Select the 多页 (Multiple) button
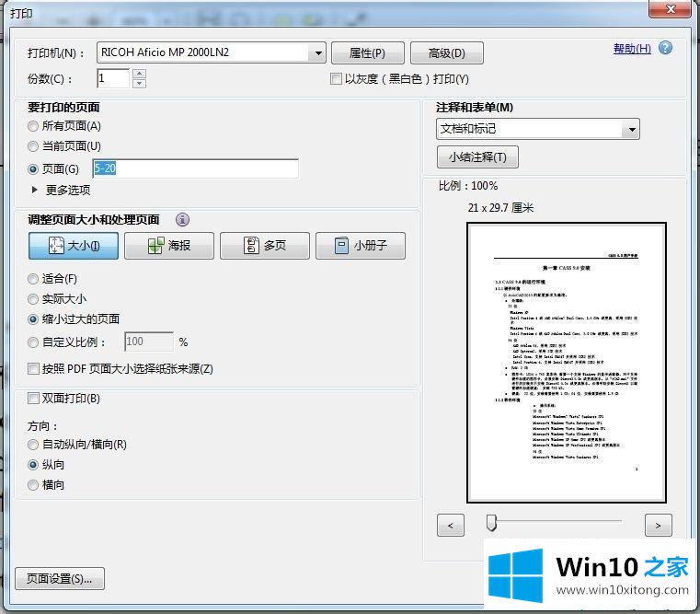 (265, 246)
